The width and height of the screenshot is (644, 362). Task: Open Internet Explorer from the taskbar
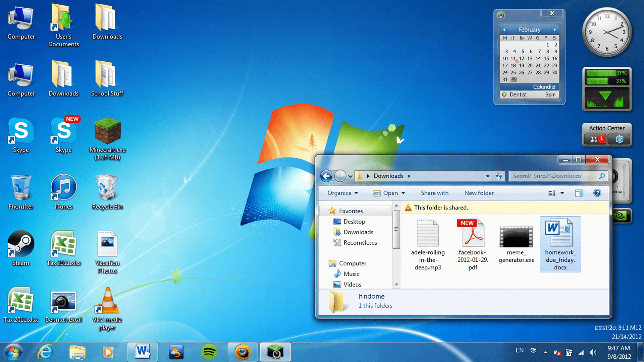point(45,352)
